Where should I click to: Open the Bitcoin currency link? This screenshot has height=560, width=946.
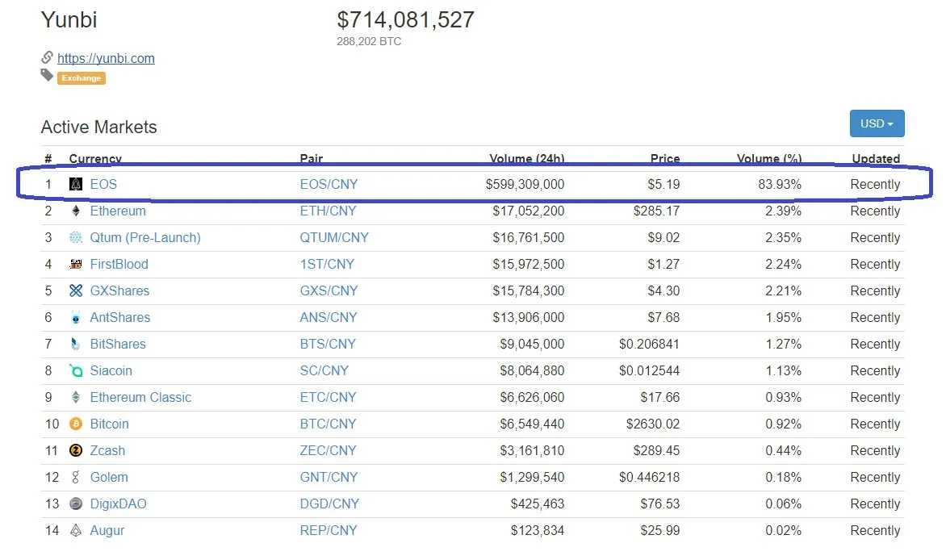point(109,424)
